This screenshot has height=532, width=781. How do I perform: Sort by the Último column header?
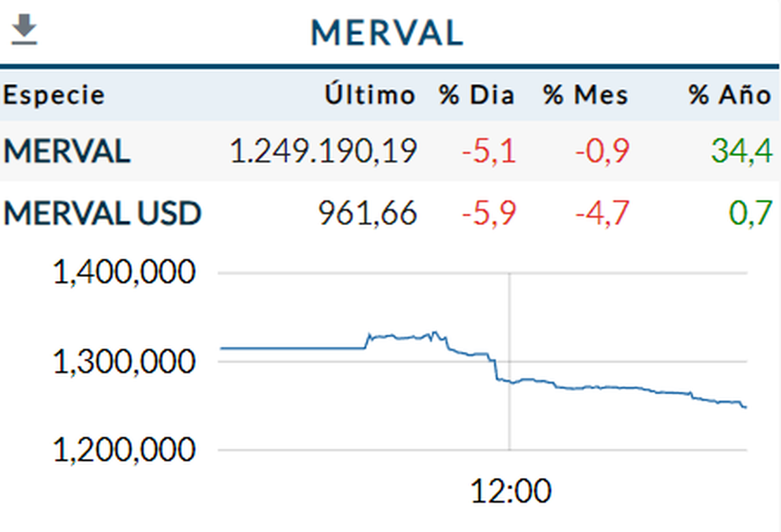370,96
